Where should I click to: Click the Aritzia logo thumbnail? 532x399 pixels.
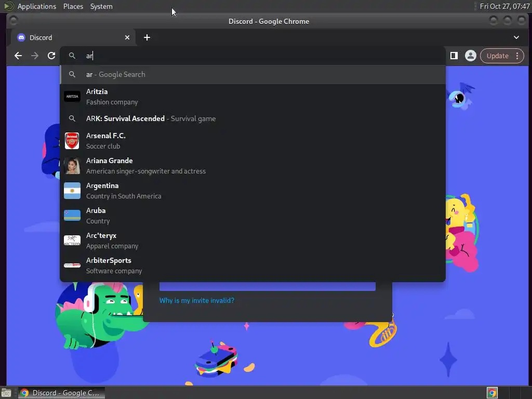72,96
